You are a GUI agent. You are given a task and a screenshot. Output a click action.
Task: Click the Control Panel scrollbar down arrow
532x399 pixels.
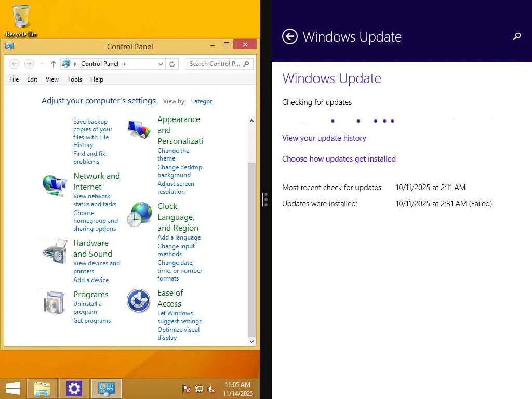click(x=251, y=342)
